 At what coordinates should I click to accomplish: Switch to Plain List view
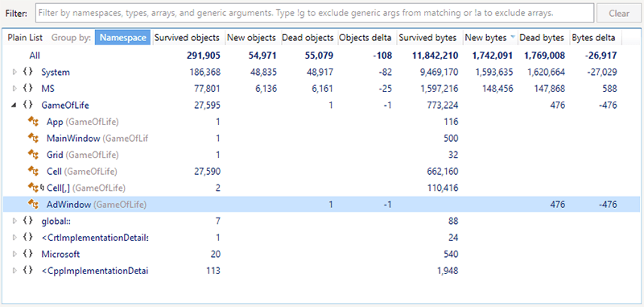[25, 38]
